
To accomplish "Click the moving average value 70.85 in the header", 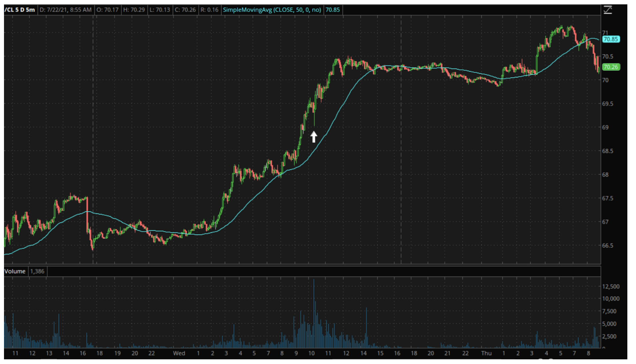I will coord(333,10).
